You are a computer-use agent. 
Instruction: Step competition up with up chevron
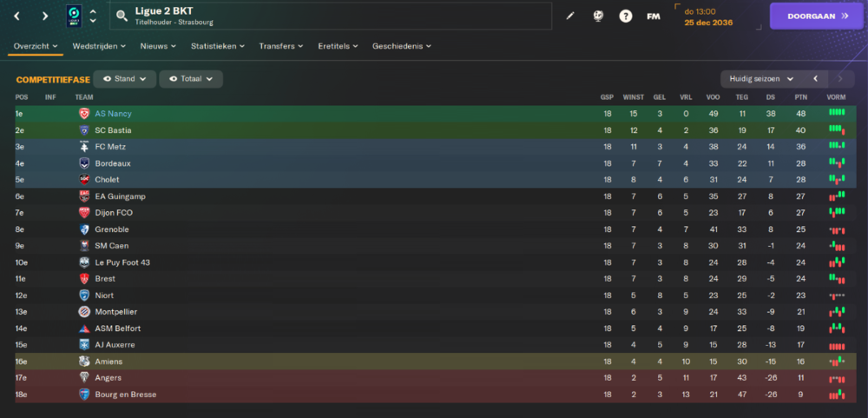pyautogui.click(x=93, y=11)
